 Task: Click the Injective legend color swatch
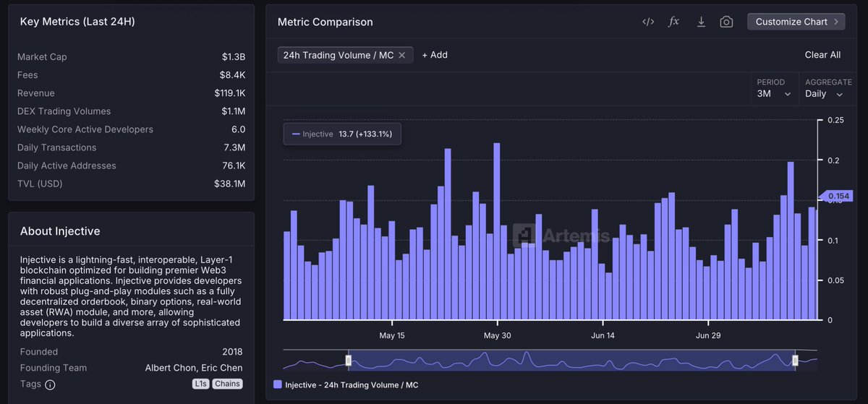pos(278,385)
